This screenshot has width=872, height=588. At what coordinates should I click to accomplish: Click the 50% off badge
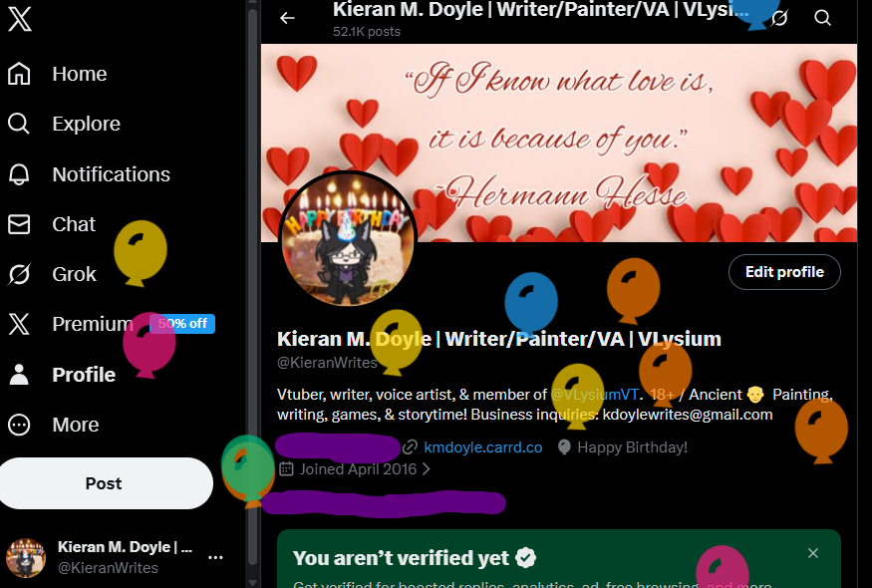pyautogui.click(x=182, y=323)
